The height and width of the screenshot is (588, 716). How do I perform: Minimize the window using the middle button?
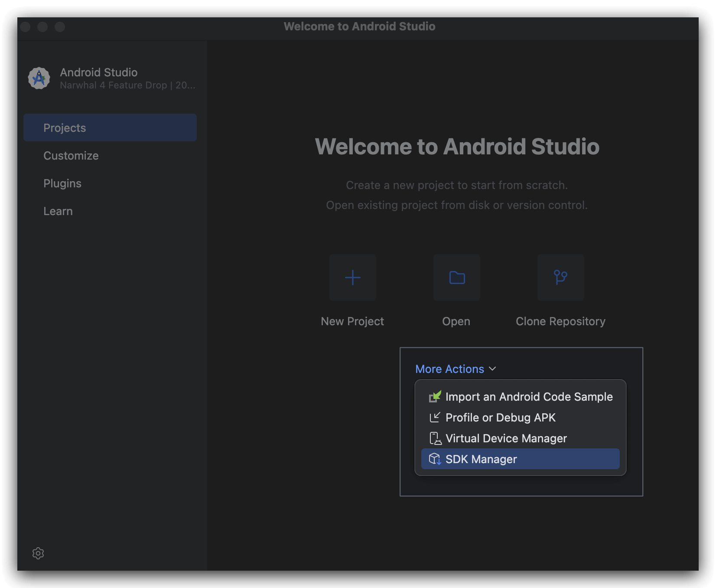point(42,27)
